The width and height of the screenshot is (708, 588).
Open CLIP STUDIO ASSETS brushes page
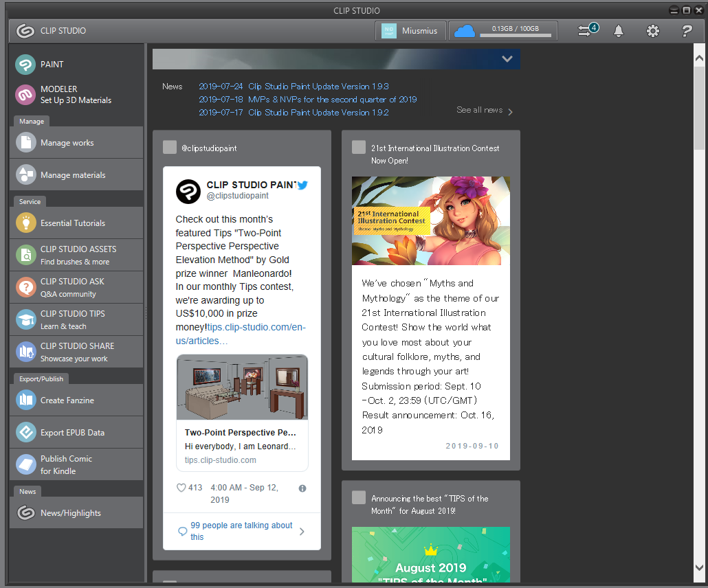pos(76,256)
